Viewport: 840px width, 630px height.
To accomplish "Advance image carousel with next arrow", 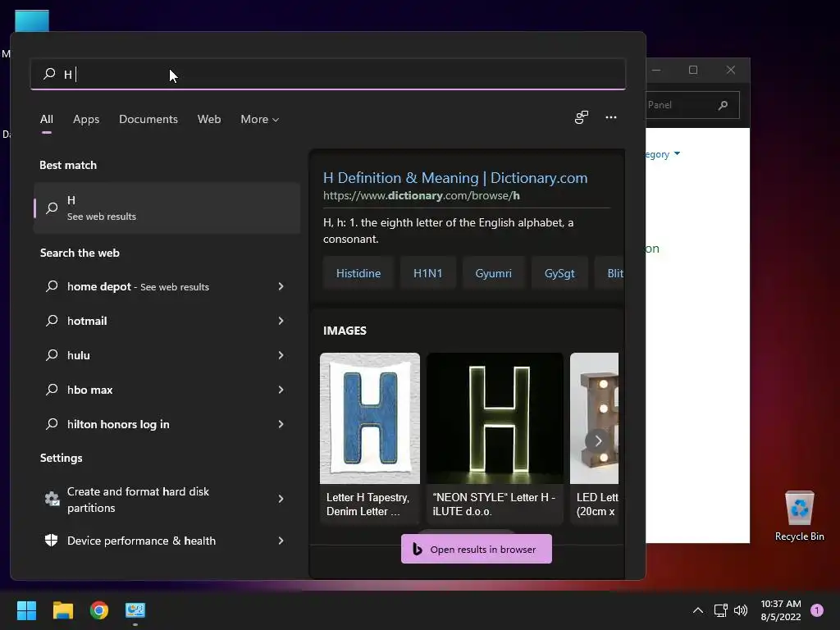I will click(x=598, y=441).
